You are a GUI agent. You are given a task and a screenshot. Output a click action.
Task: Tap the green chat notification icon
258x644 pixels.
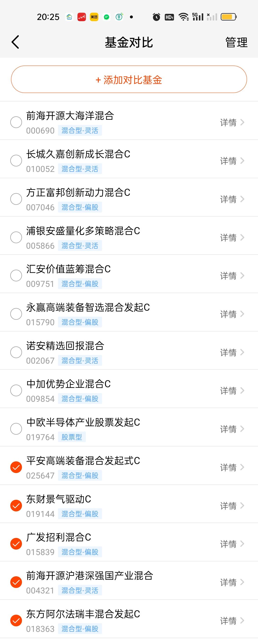point(107,17)
